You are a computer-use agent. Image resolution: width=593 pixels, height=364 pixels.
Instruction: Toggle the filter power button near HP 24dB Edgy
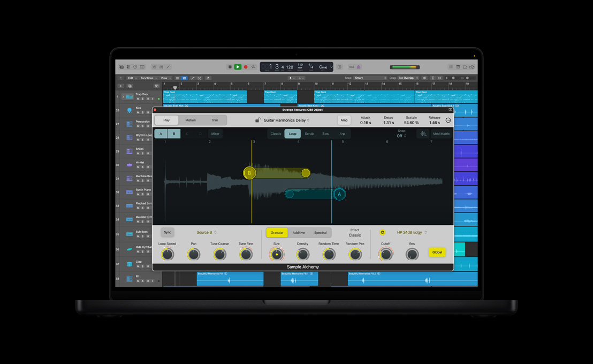pos(382,232)
